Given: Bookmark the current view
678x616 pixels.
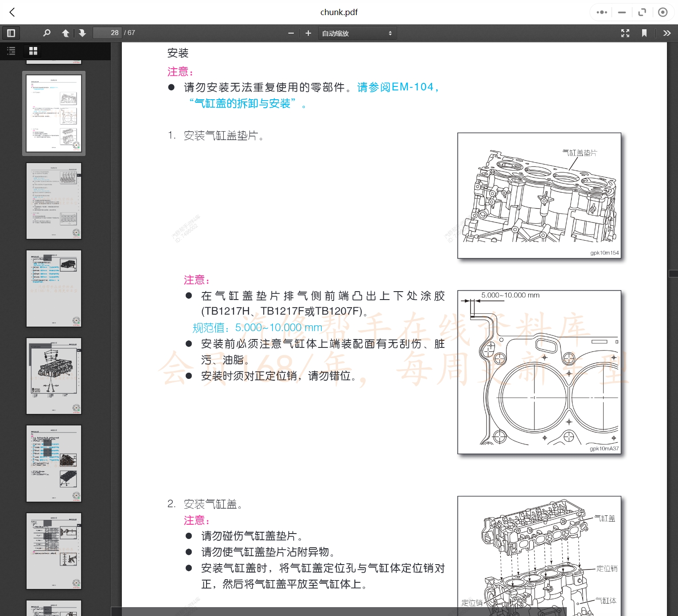Looking at the screenshot, I should pos(645,33).
